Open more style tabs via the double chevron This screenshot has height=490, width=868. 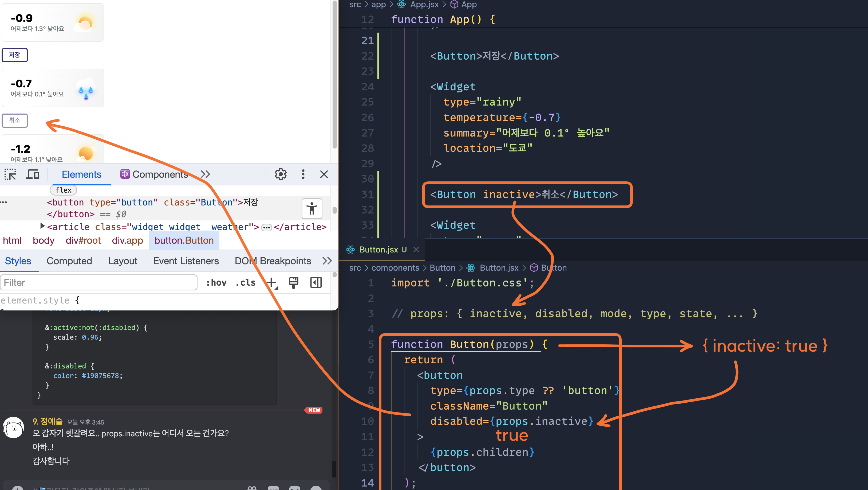point(326,260)
